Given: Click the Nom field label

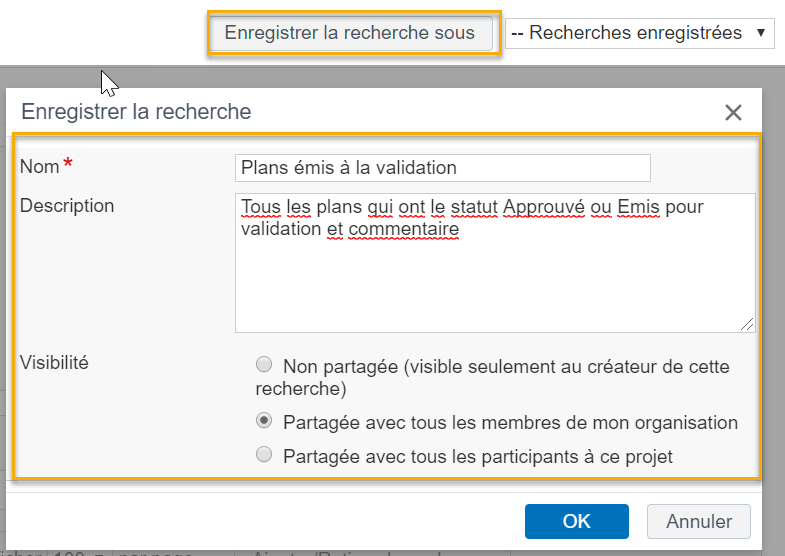Looking at the screenshot, I should click(40, 167).
